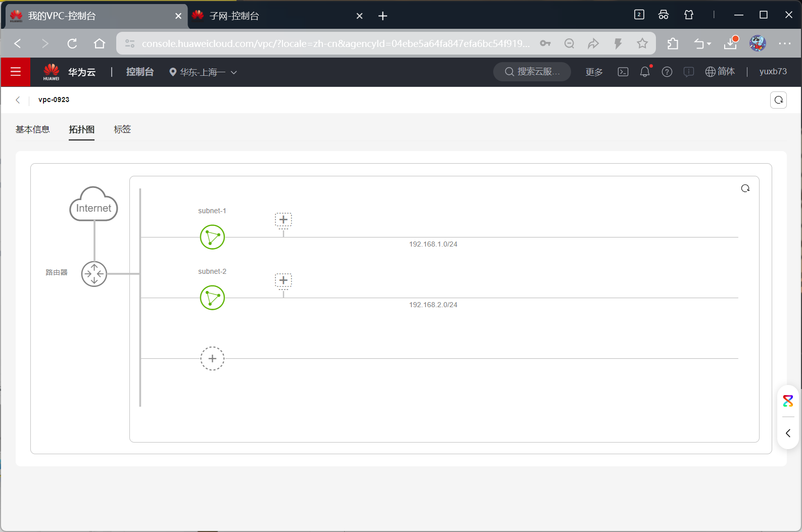Click the subnet-2 green node icon
The image size is (802, 532).
(x=212, y=298)
